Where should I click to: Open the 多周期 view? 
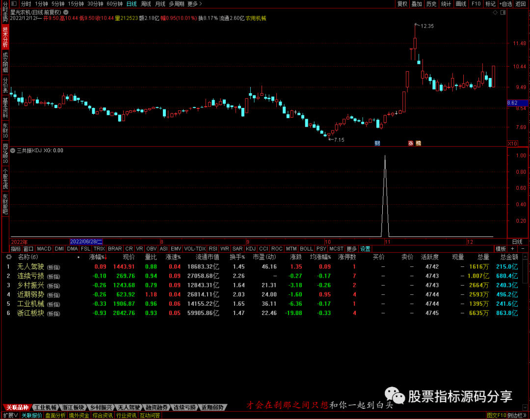point(177,4)
